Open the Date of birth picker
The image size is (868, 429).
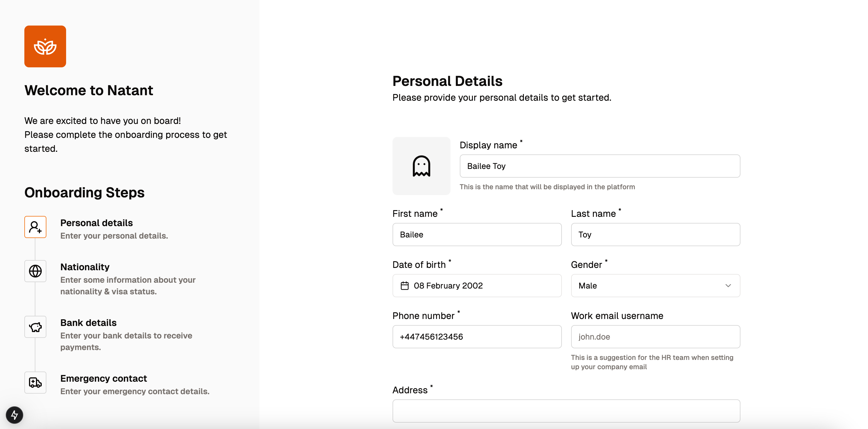coord(477,286)
